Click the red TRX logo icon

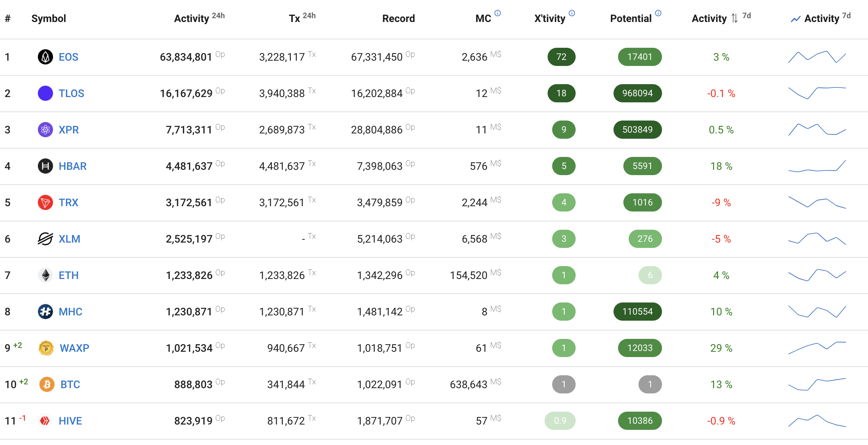click(45, 202)
